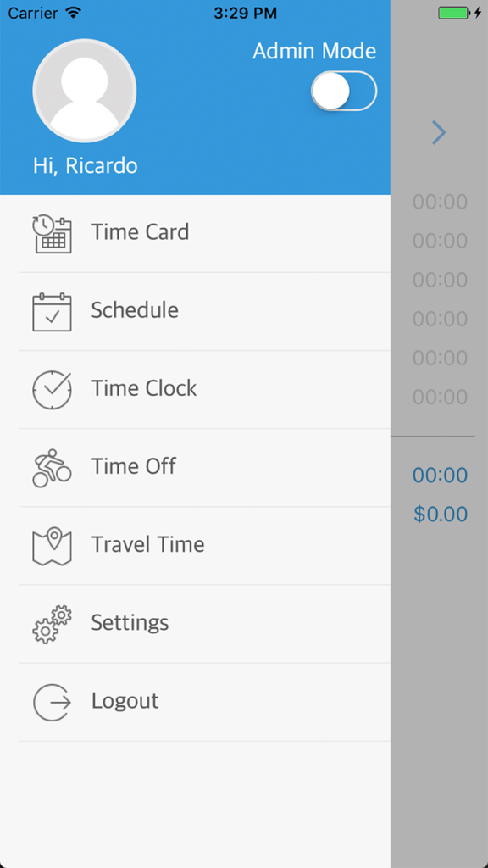Image resolution: width=488 pixels, height=868 pixels.
Task: Open the Travel Time map pin icon
Action: [52, 544]
